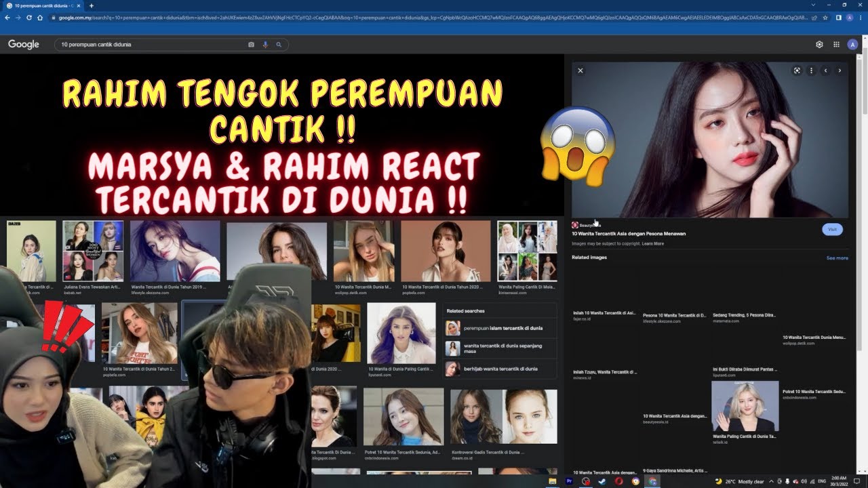Screen dimensions: 868x488
Task: Open Steam from taskbar
Action: pos(602,481)
